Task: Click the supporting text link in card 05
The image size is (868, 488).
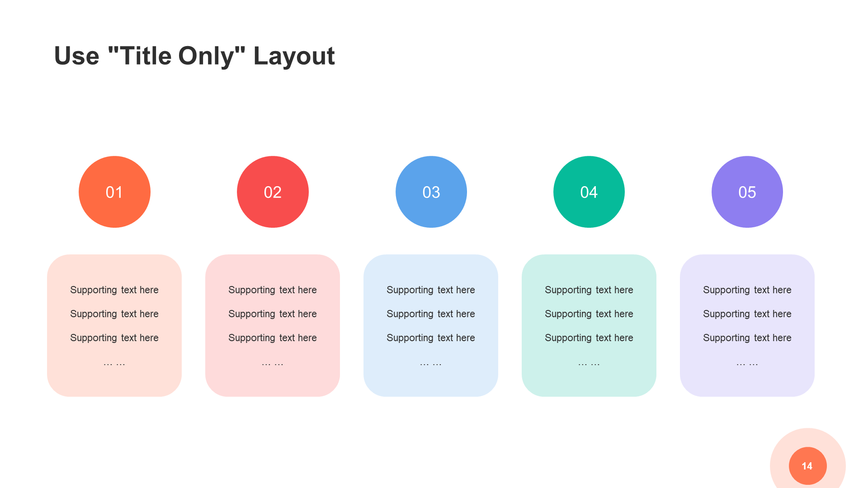Action: pyautogui.click(x=746, y=290)
